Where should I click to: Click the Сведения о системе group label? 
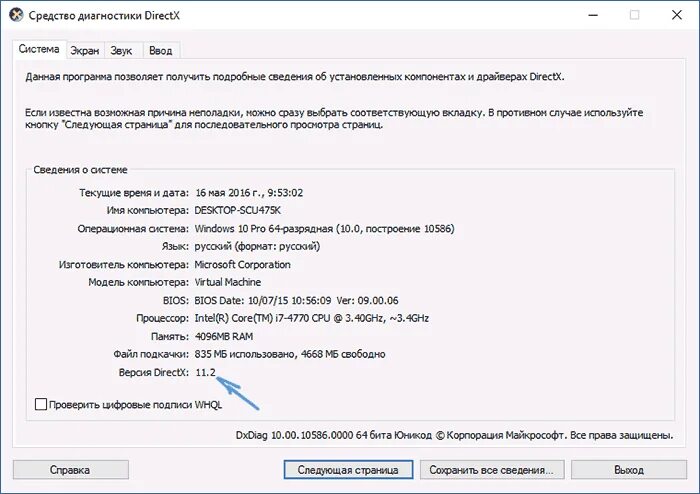point(80,170)
